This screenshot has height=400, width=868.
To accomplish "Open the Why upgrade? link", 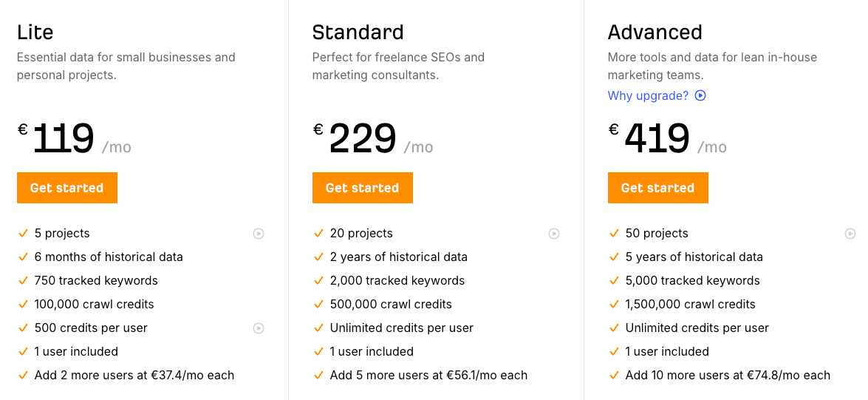I will [x=648, y=95].
